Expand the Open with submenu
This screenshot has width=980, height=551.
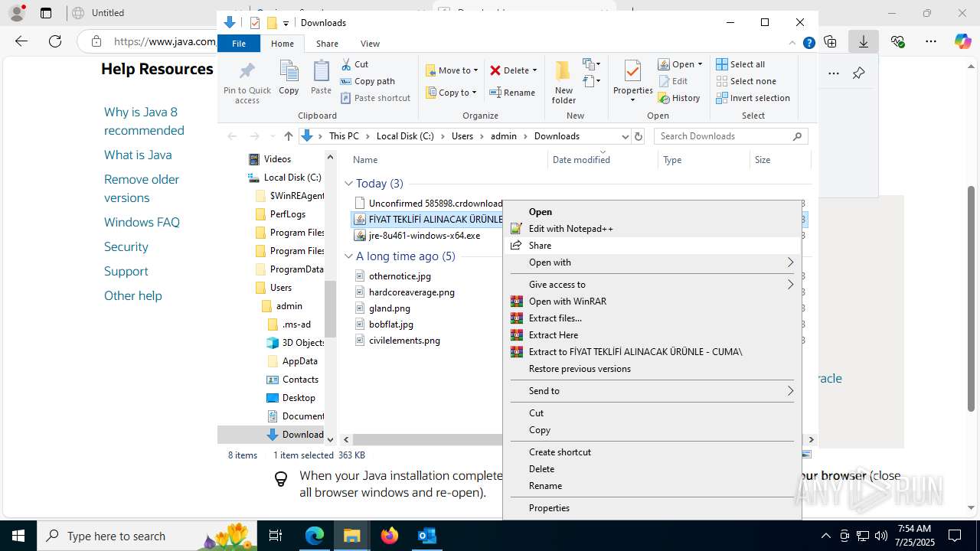click(x=652, y=262)
